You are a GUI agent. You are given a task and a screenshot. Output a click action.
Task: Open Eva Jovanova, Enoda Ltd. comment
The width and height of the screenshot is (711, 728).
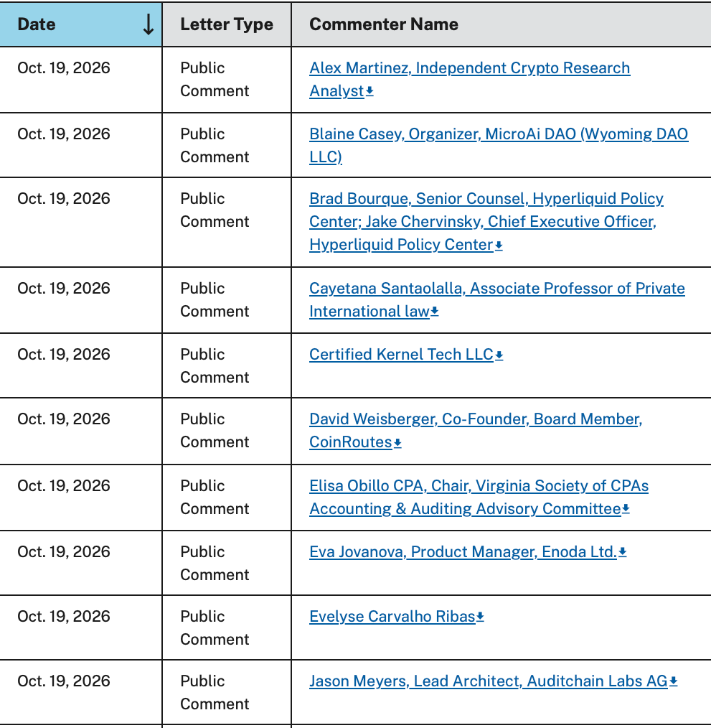463,551
